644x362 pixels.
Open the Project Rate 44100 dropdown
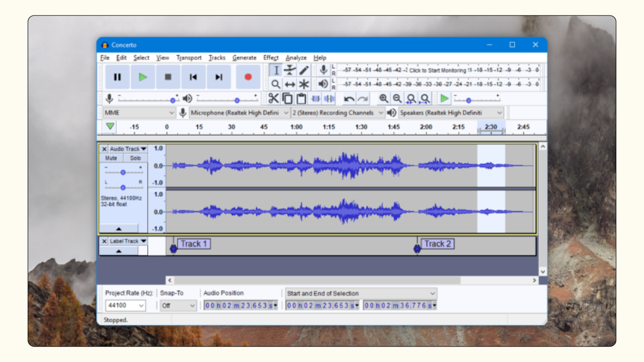[x=125, y=305]
